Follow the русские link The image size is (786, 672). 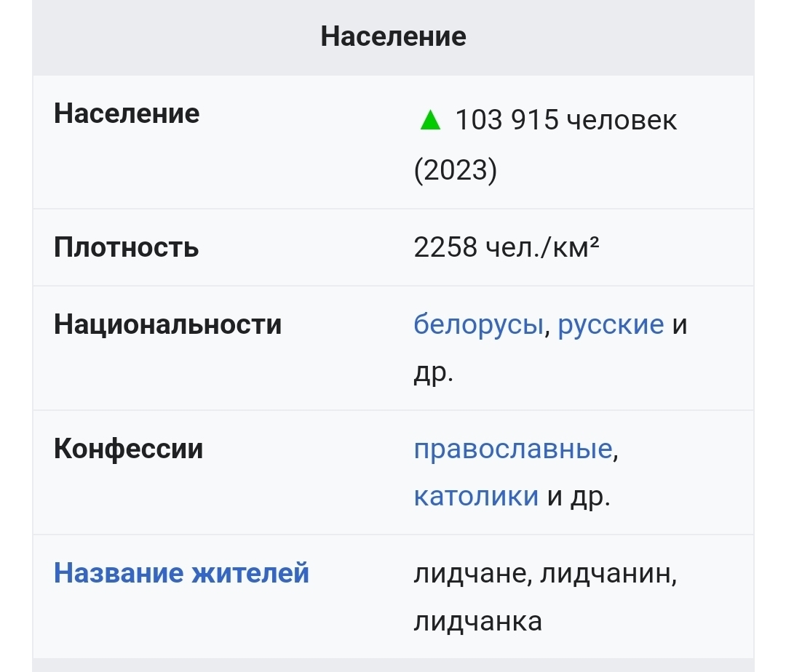click(611, 324)
